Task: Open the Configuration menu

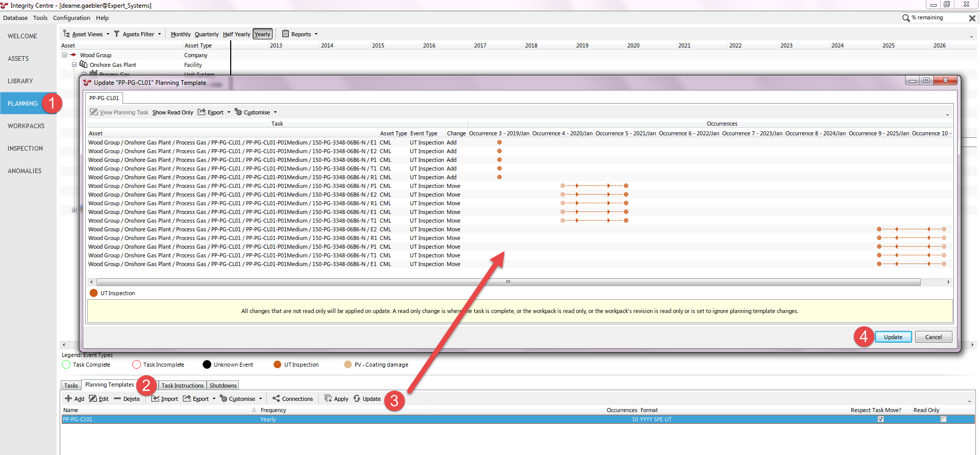Action: (x=71, y=18)
